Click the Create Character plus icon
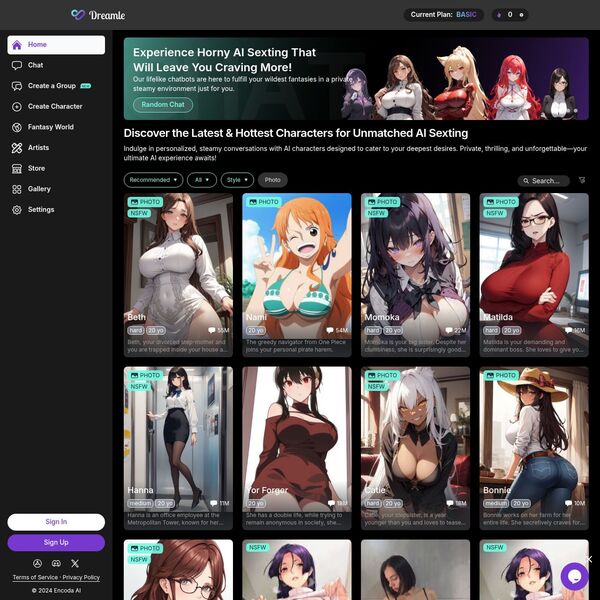 [17, 107]
